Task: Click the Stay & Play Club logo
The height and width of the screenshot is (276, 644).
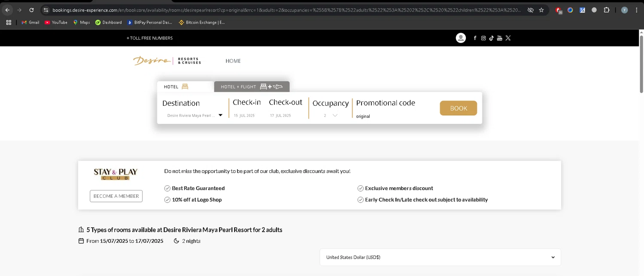Action: tap(115, 174)
